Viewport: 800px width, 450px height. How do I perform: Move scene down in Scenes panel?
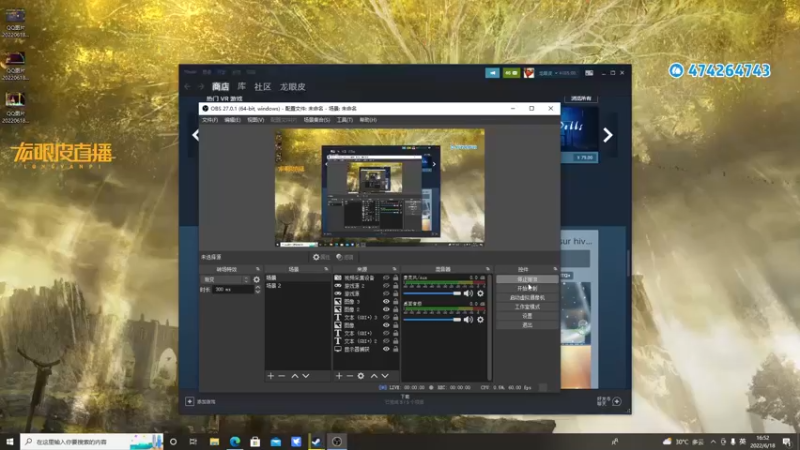(306, 376)
